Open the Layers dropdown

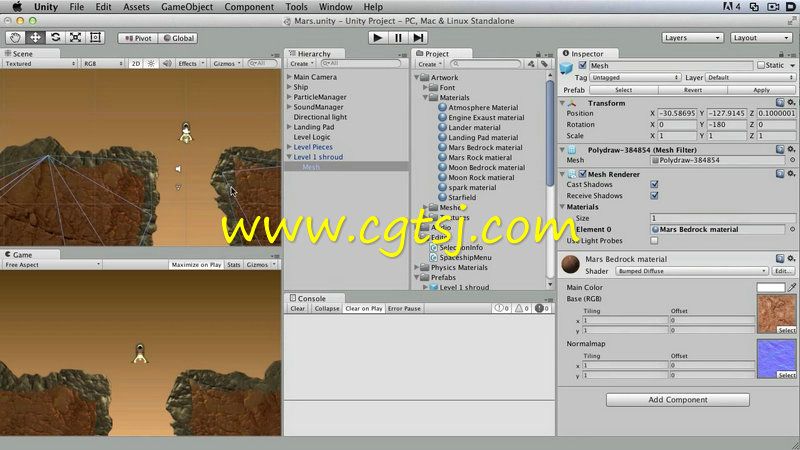click(x=692, y=38)
